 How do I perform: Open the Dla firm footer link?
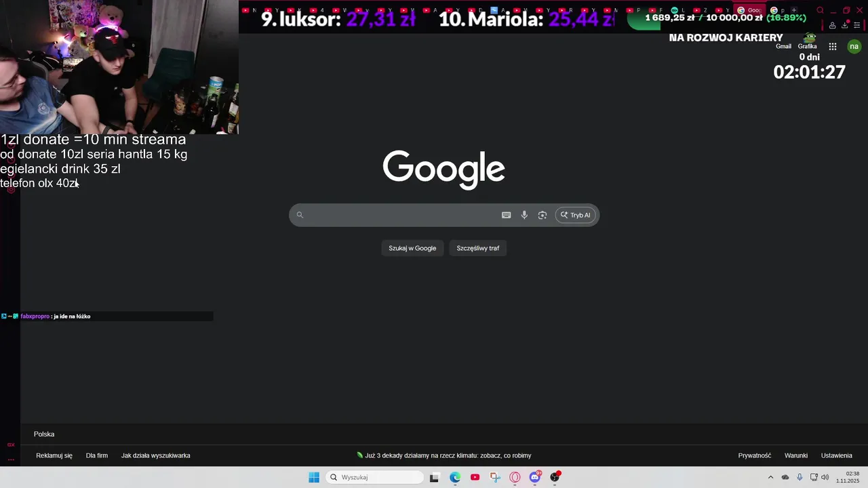click(x=97, y=455)
